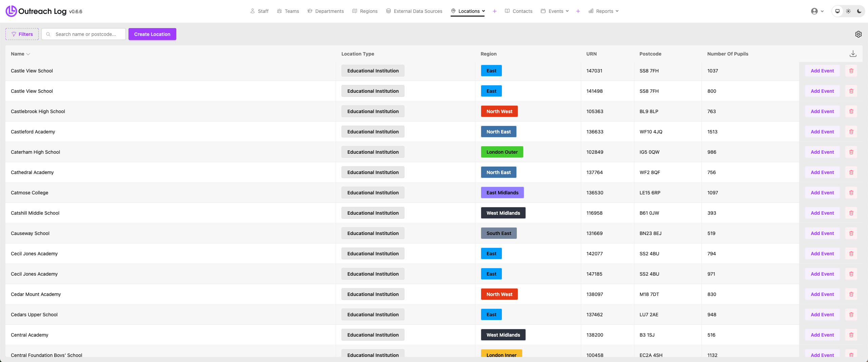Remove Central Academy using trash icon
The height and width of the screenshot is (362, 868).
[851, 335]
